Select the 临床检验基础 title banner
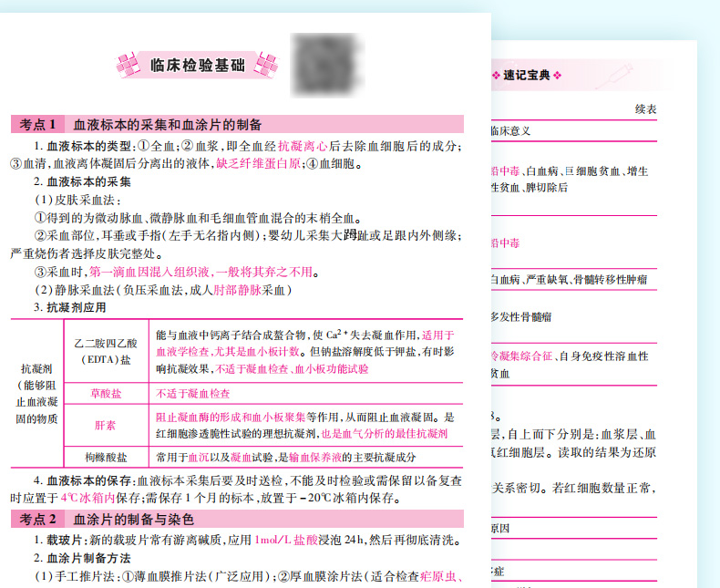This screenshot has width=720, height=588. pyautogui.click(x=198, y=64)
